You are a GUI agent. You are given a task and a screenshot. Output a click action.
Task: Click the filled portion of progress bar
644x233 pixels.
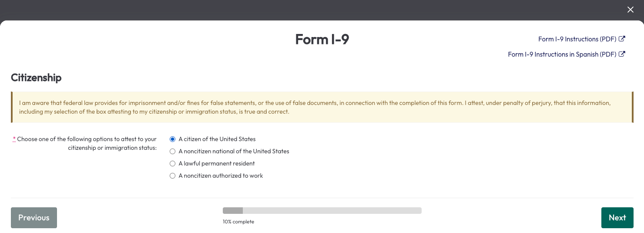click(232, 211)
